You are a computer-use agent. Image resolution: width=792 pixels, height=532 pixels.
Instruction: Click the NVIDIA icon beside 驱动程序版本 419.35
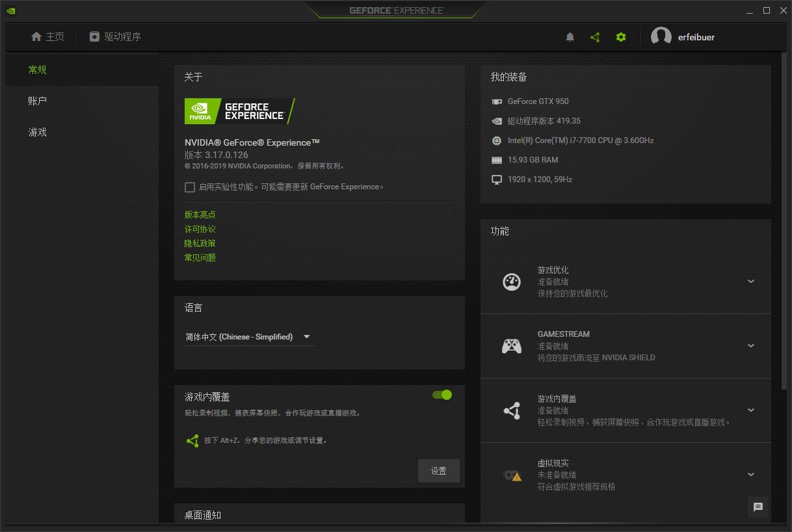(x=497, y=121)
